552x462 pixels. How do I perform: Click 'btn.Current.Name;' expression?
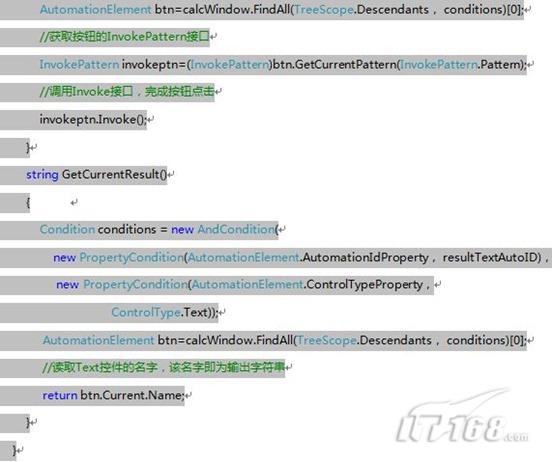coord(132,395)
